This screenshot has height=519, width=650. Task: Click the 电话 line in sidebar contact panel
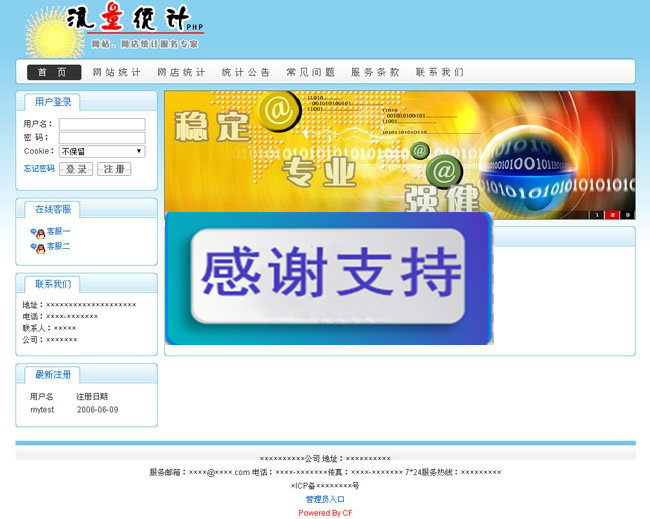point(60,316)
